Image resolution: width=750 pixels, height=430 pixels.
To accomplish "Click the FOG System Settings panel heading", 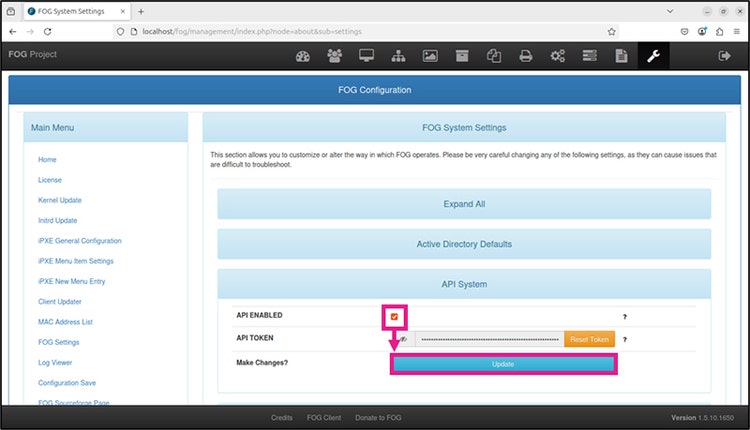I will click(464, 128).
